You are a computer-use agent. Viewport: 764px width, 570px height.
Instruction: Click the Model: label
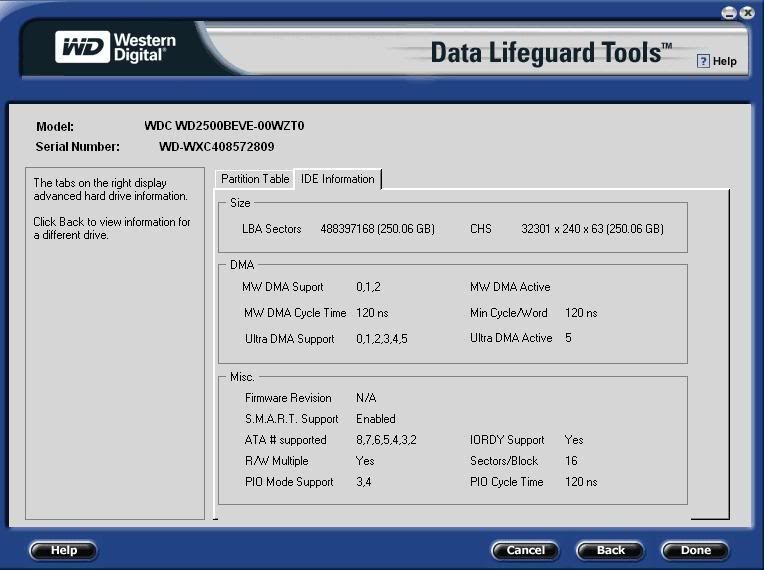[x=55, y=127]
